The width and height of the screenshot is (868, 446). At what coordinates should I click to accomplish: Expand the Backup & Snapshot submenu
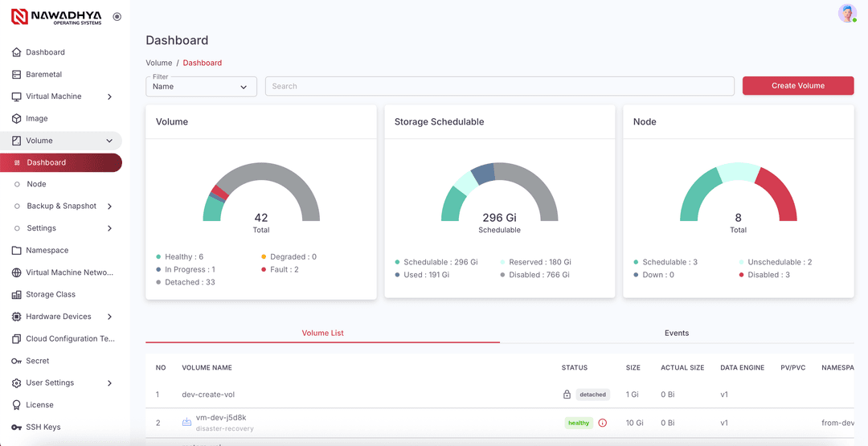tap(109, 207)
